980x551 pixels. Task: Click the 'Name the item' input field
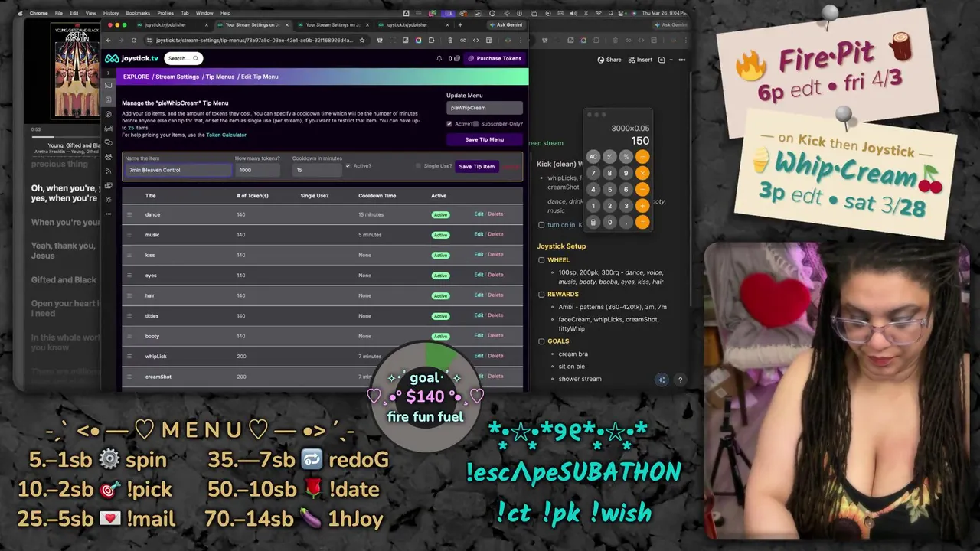pos(178,170)
